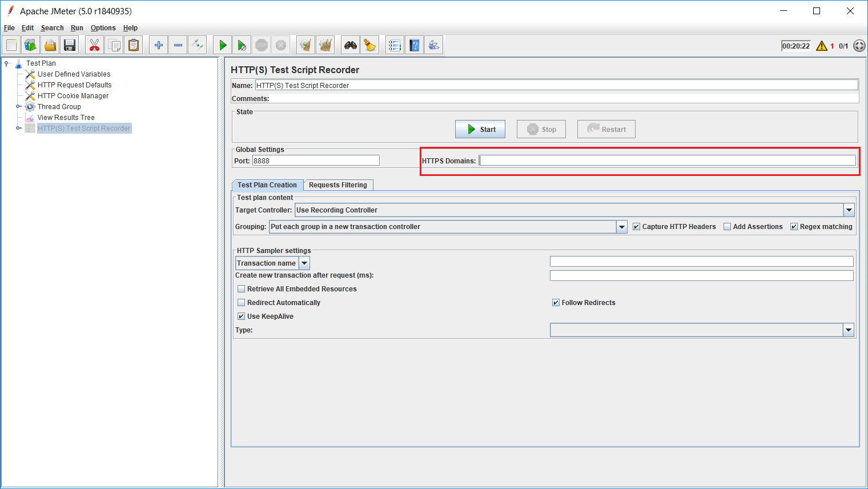Check Retrieve All Embedded Resources
This screenshot has height=489, width=868.
click(241, 288)
